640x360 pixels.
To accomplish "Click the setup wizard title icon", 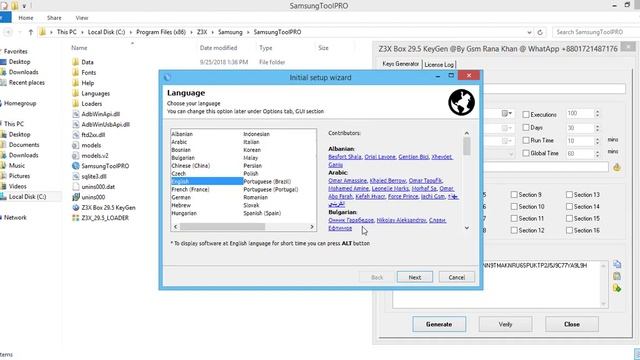I will pos(167,77).
